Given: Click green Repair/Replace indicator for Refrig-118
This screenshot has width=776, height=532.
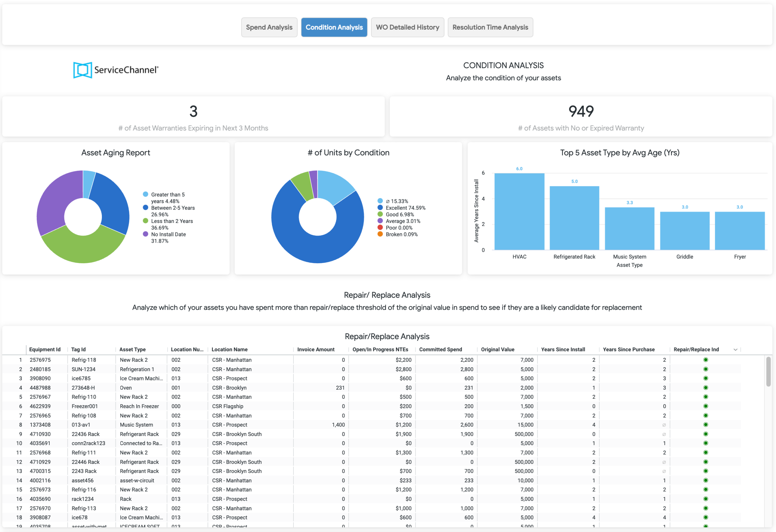Looking at the screenshot, I should tap(706, 360).
